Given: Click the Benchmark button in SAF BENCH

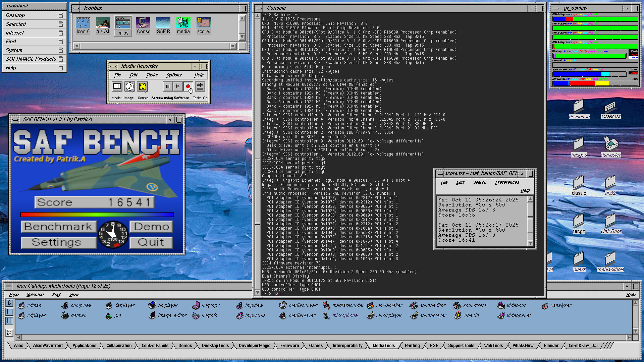Looking at the screenshot, I should tap(58, 227).
